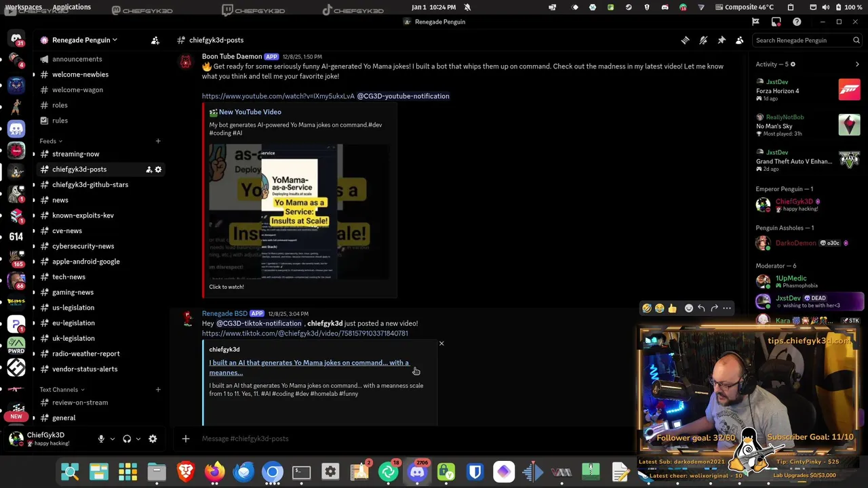
Task: Click the flag icon in title bar
Action: click(x=755, y=22)
